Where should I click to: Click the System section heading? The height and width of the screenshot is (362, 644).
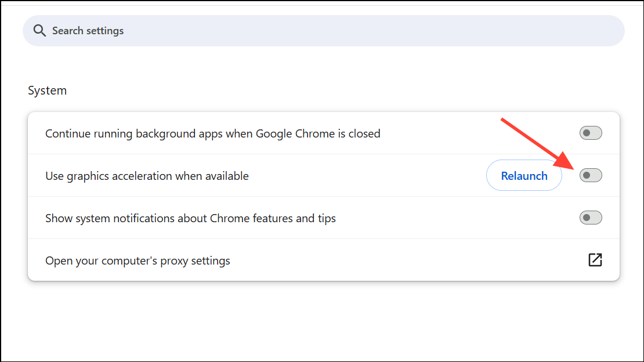point(47,90)
